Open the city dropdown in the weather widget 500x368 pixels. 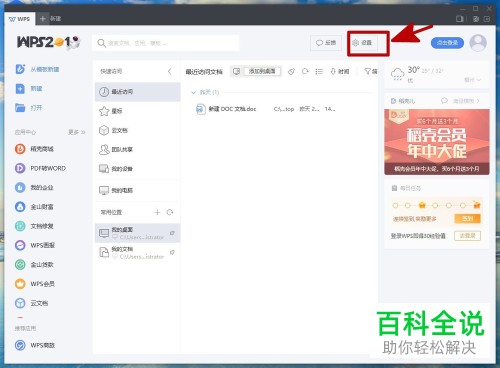click(x=473, y=80)
